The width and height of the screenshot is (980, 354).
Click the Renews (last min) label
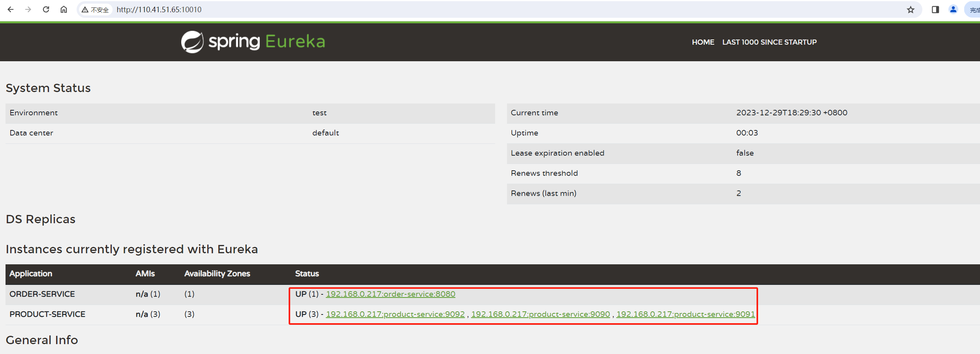point(544,193)
